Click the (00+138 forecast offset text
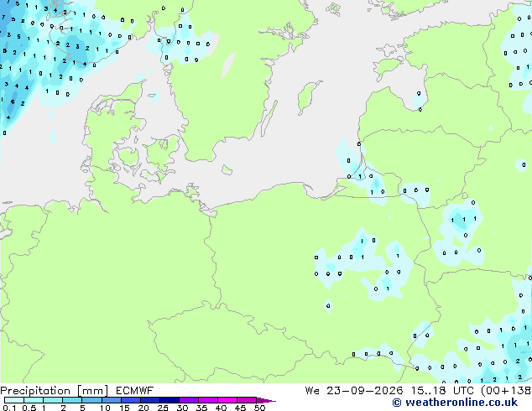This screenshot has width=532, height=411. click(506, 391)
